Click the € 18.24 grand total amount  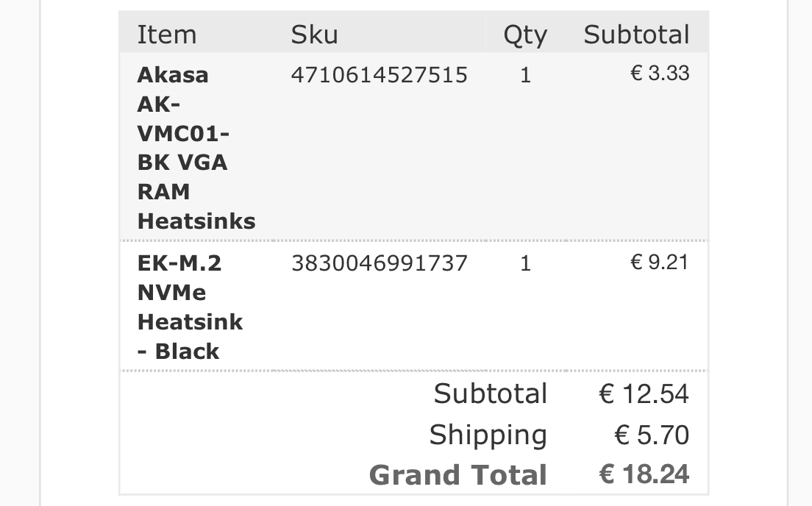[644, 474]
